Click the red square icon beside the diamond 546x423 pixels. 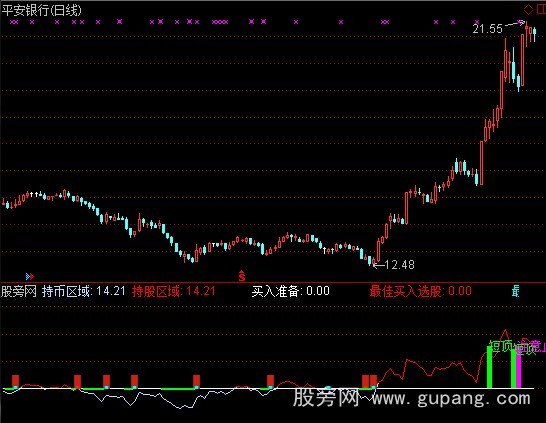tap(541, 9)
